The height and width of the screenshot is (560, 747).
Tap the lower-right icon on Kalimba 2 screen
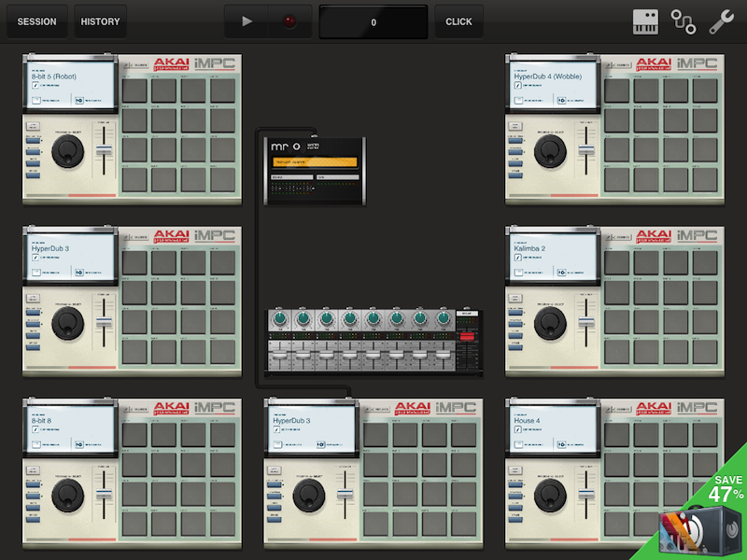point(562,273)
